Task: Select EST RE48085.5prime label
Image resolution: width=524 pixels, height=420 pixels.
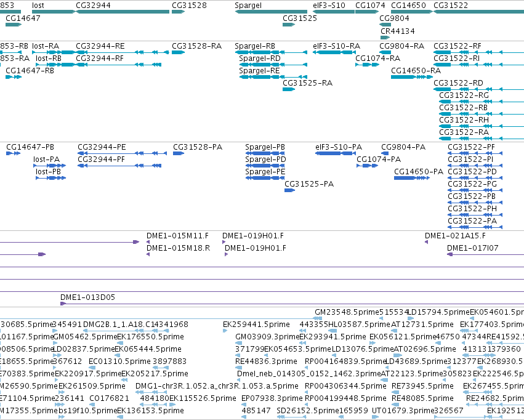Action: coord(422,398)
